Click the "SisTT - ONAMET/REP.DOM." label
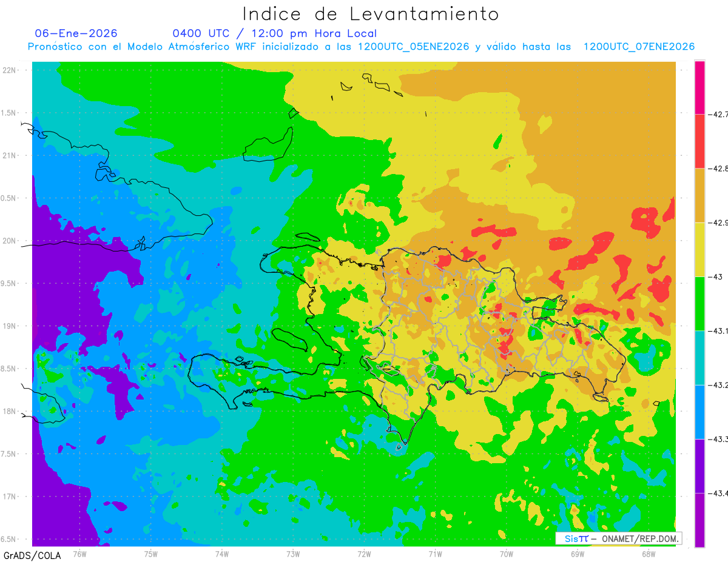 point(618,538)
